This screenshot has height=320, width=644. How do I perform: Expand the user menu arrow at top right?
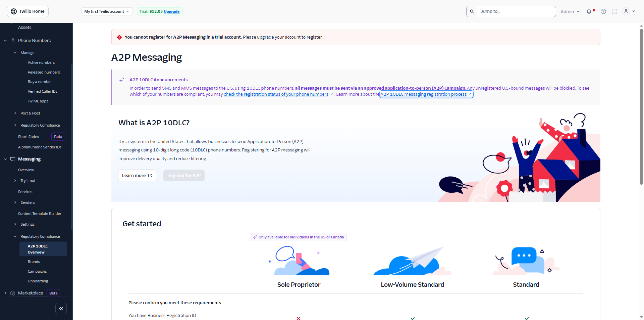coord(634,11)
